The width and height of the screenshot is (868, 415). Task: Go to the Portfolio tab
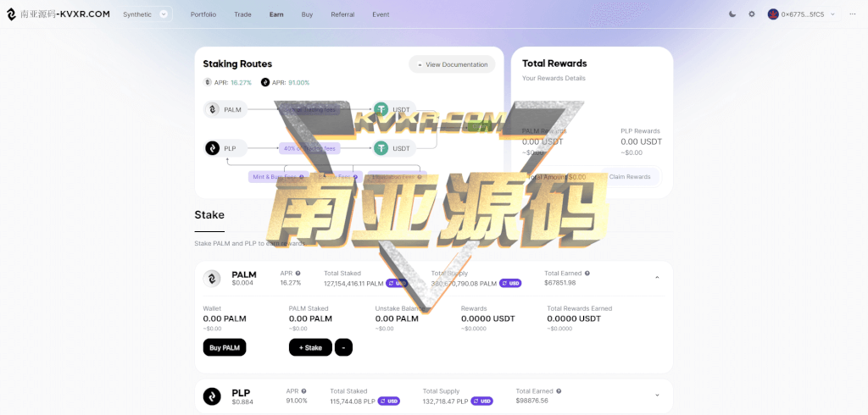tap(203, 14)
